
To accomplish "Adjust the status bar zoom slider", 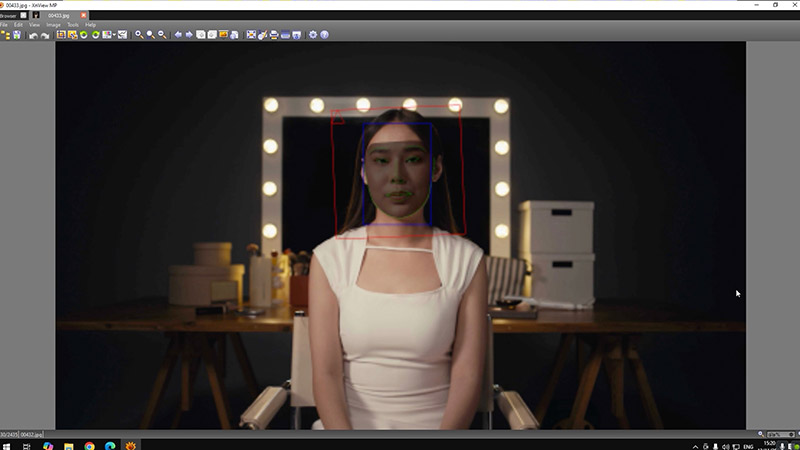I will tap(781, 434).
